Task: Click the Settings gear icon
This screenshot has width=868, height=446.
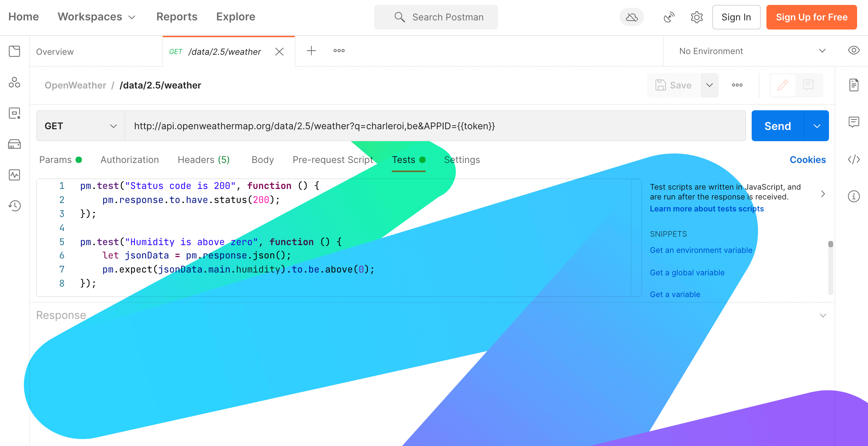Action: pos(696,17)
